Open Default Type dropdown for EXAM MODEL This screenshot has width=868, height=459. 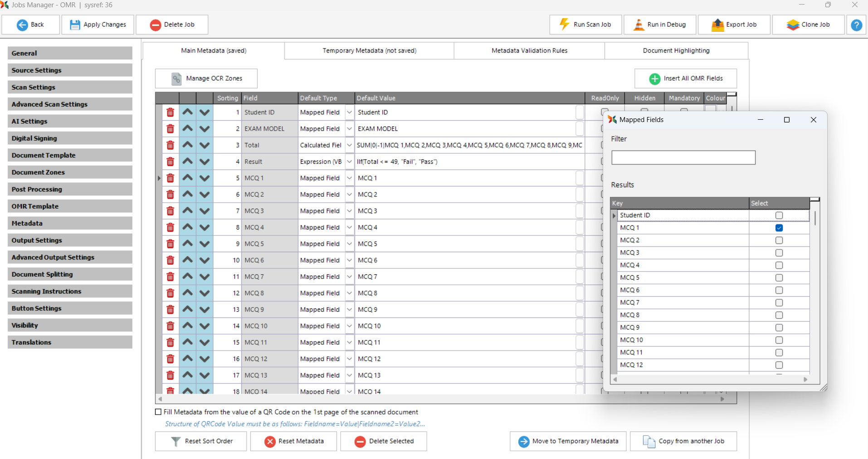point(349,129)
